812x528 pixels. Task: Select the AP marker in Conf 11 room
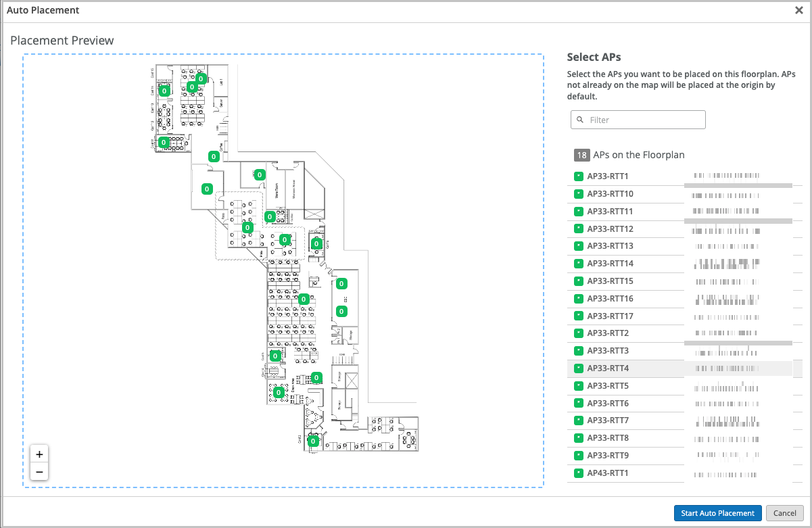click(x=163, y=142)
